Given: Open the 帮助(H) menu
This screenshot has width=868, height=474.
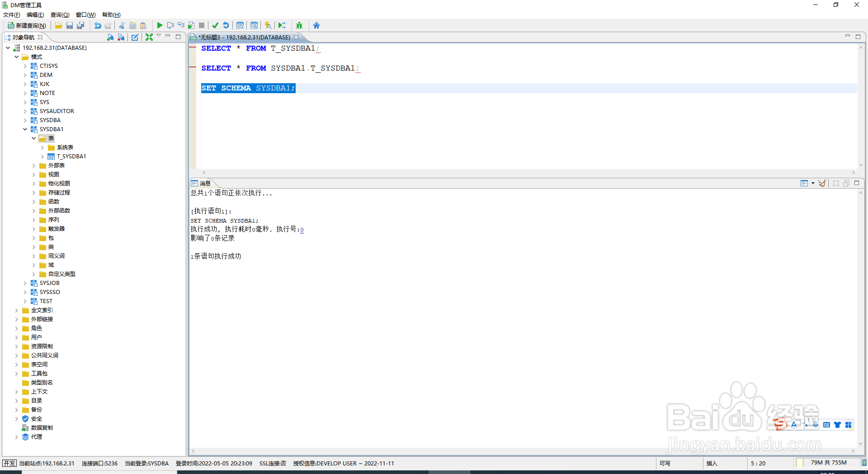Looking at the screenshot, I should pyautogui.click(x=111, y=15).
